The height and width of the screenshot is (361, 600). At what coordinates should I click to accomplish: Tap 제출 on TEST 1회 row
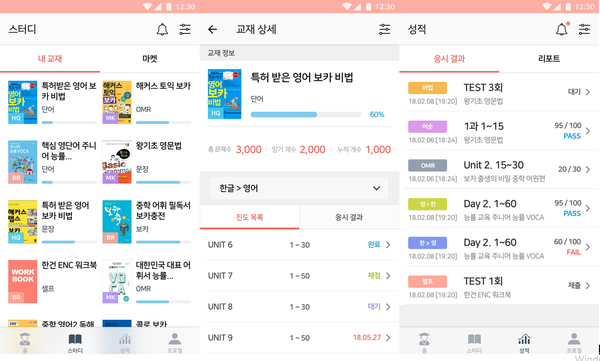(574, 286)
